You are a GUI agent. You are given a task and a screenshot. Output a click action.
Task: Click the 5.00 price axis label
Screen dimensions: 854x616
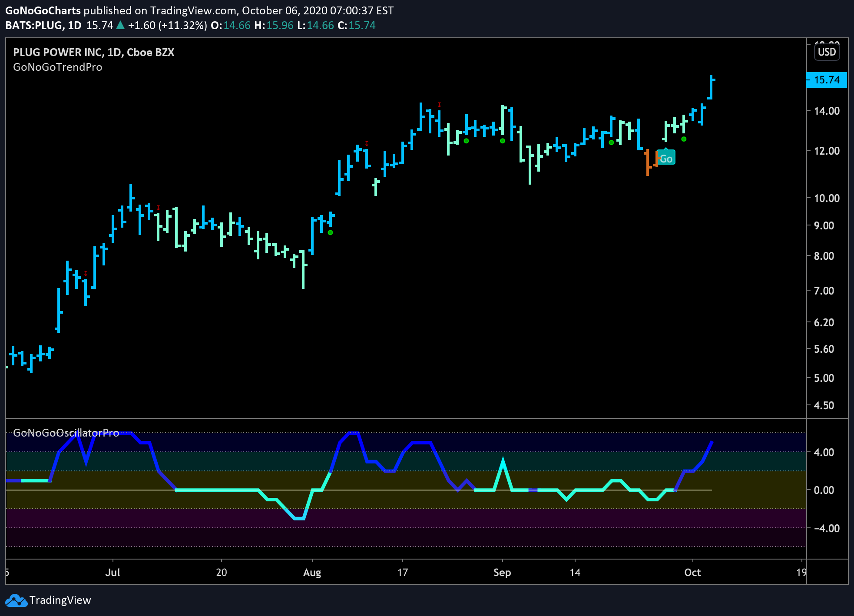(x=824, y=378)
